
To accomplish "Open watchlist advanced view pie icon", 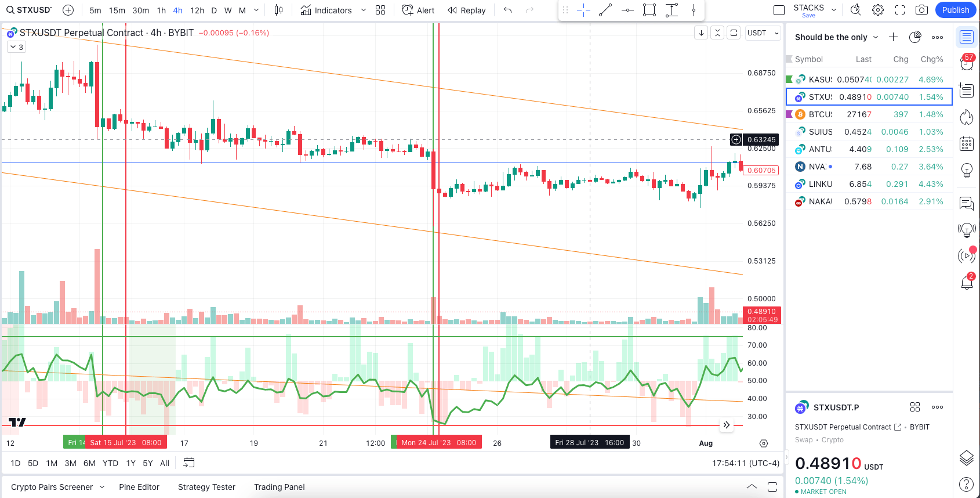I will [x=915, y=37].
